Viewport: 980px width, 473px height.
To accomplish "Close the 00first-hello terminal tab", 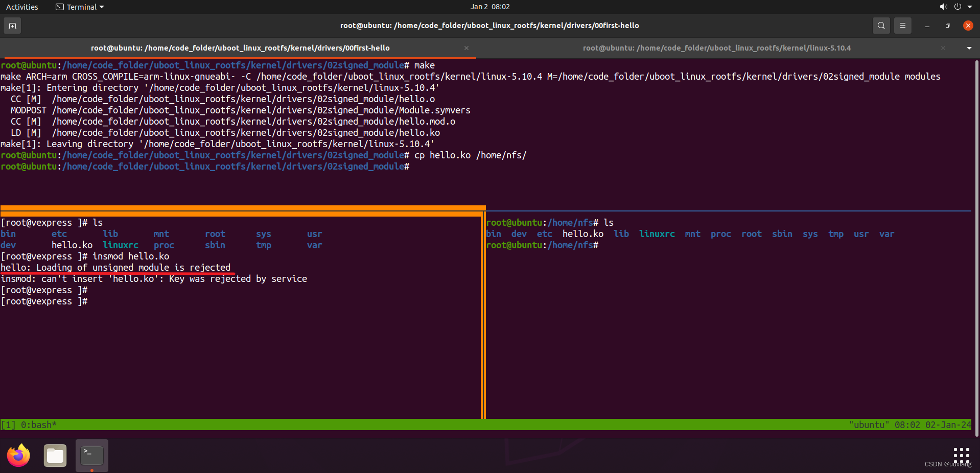I will click(466, 48).
